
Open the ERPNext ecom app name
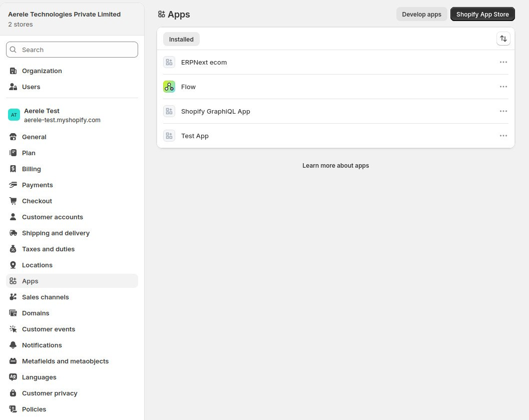click(204, 63)
